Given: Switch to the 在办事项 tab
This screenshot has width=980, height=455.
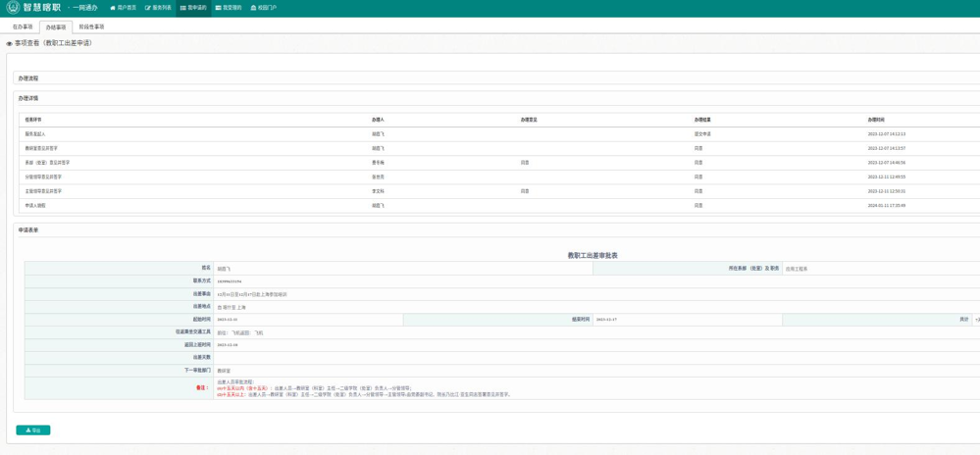Looking at the screenshot, I should 23,26.
